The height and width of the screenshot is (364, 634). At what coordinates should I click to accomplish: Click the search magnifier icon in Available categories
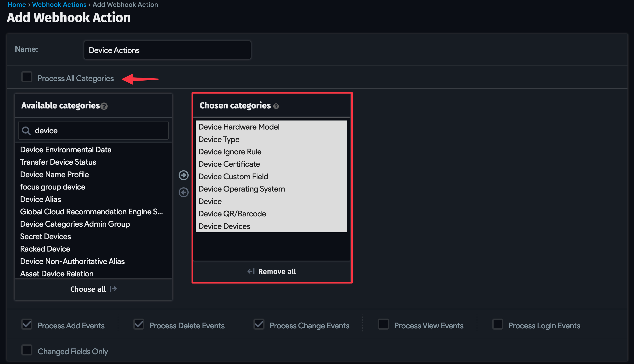tap(26, 130)
